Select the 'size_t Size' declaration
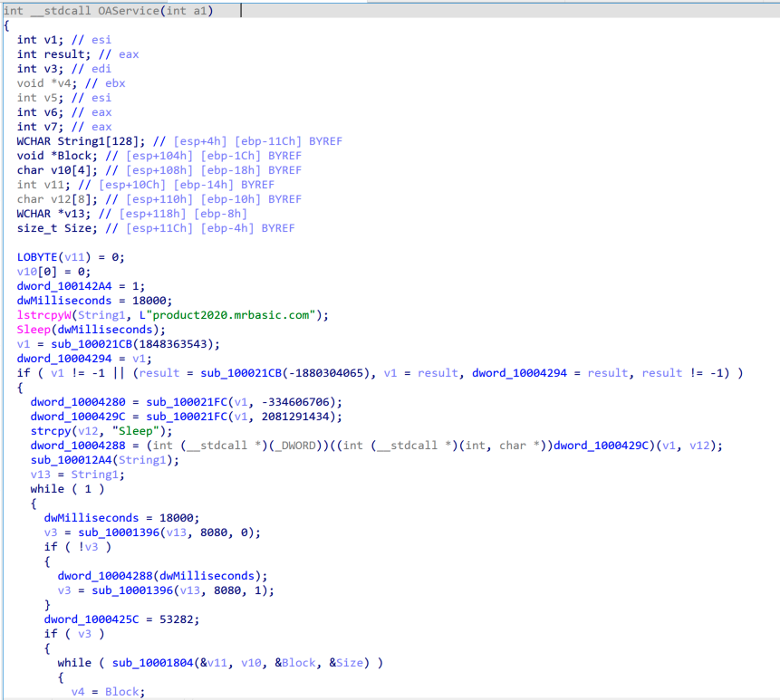 [156, 228]
